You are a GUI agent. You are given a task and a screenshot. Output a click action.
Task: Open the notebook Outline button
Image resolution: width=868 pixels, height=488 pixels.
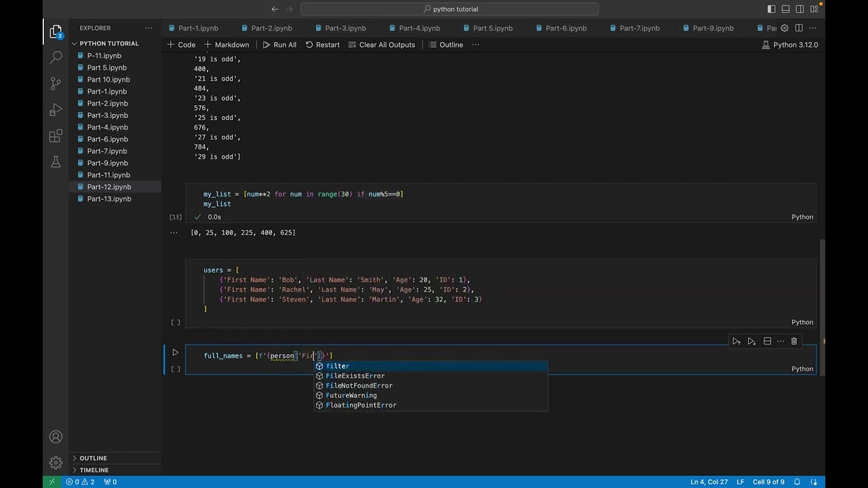click(446, 45)
